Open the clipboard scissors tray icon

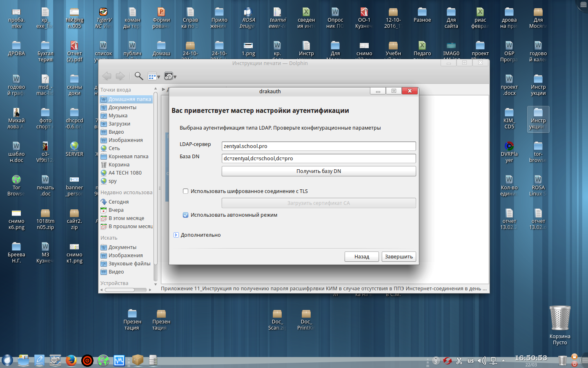pos(459,361)
